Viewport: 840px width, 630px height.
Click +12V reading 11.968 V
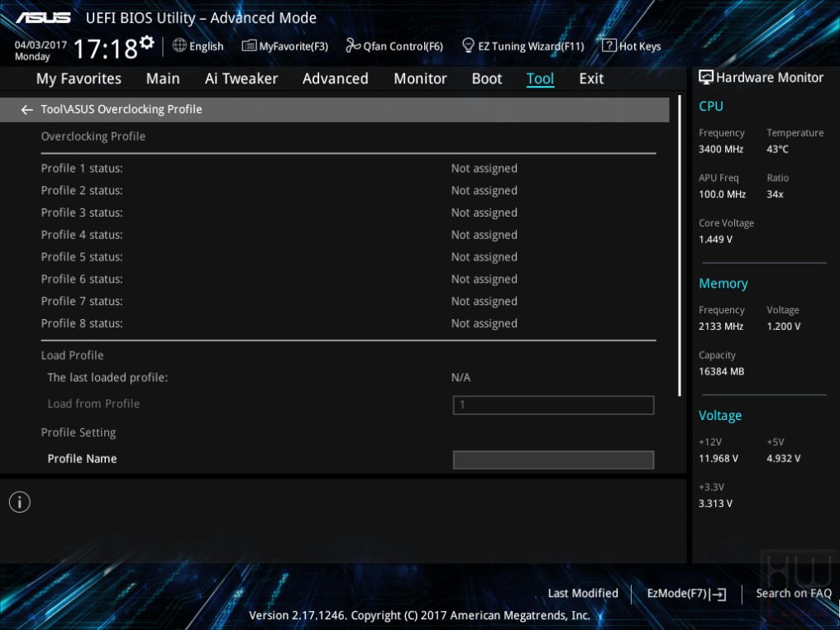pos(718,459)
